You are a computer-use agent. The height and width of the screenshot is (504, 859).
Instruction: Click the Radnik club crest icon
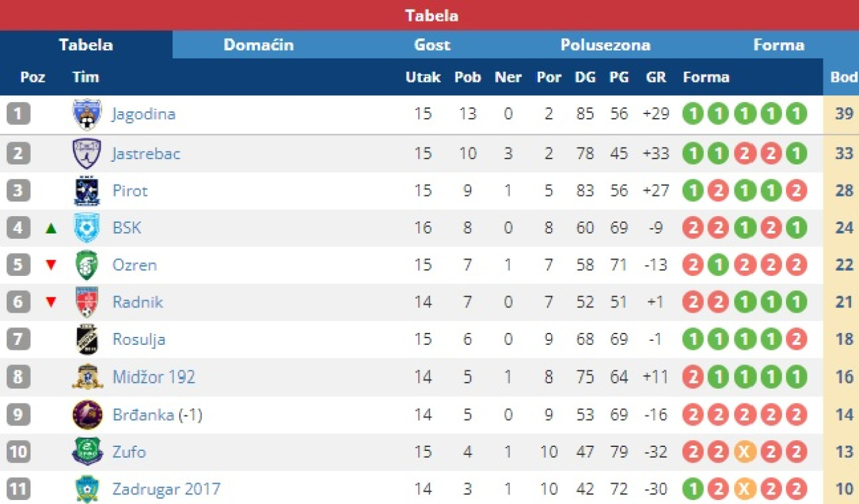click(87, 302)
